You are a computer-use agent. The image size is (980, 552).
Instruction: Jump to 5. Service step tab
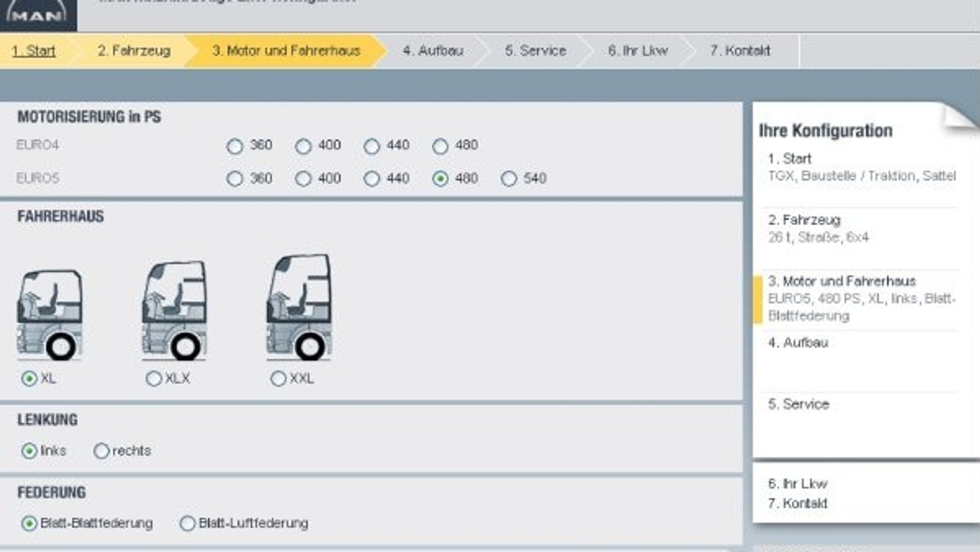pos(535,51)
